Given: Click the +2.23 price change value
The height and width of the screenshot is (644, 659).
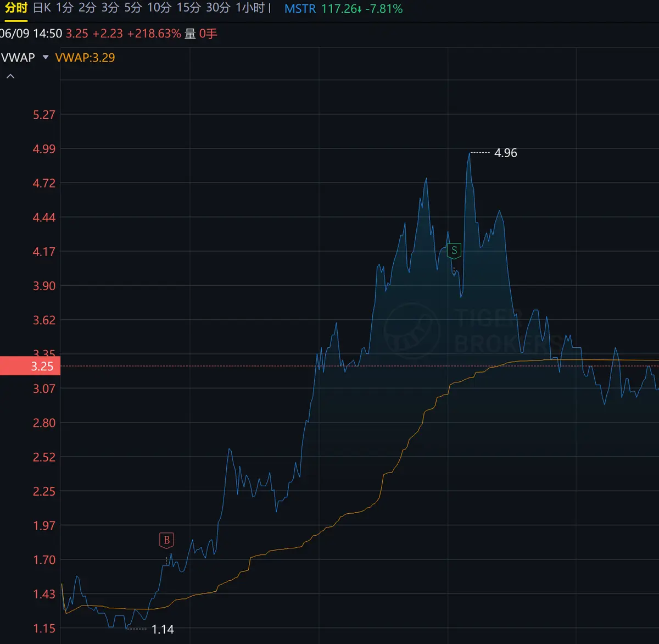Looking at the screenshot, I should click(108, 34).
